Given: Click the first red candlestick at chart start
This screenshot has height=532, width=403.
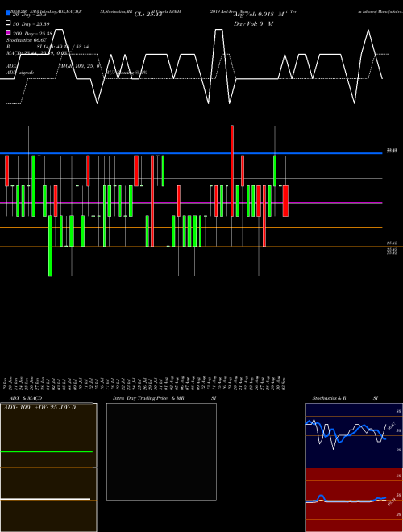Looking at the screenshot, I should point(6,171).
